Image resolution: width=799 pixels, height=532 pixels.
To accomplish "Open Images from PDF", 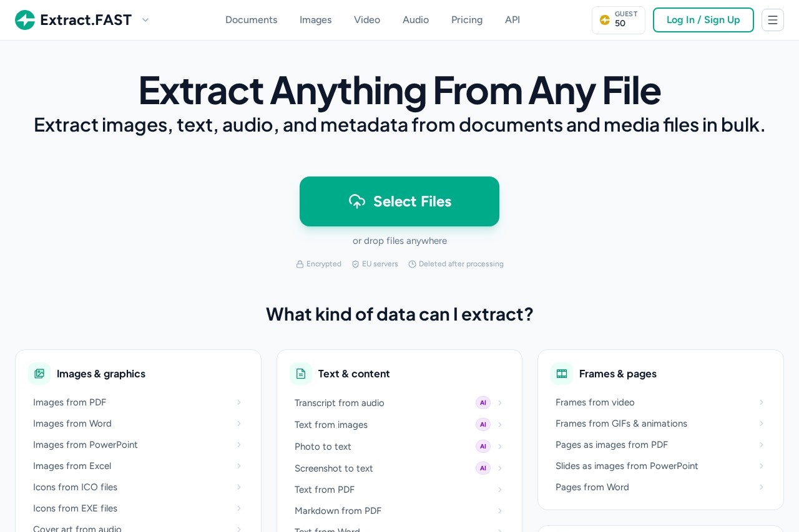I will [x=138, y=402].
